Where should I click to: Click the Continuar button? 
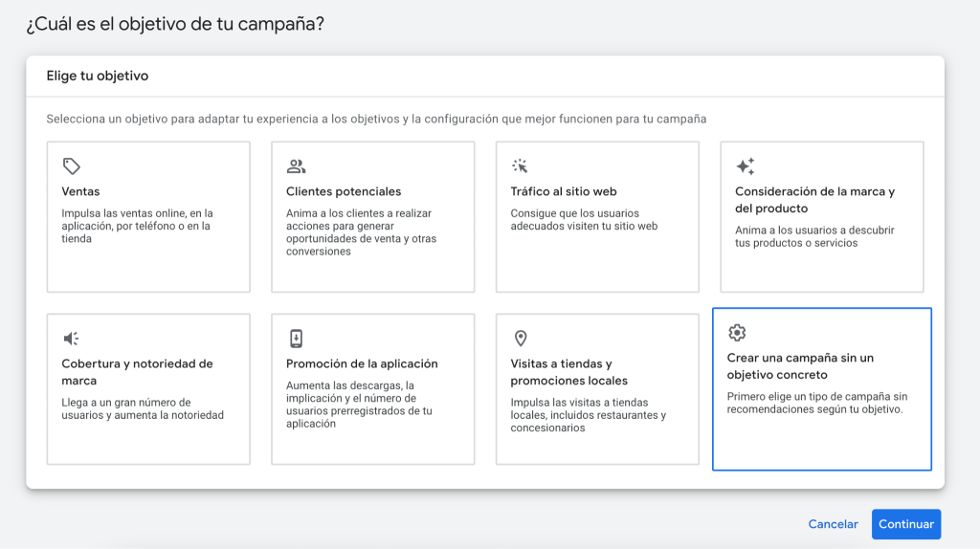pyautogui.click(x=905, y=524)
